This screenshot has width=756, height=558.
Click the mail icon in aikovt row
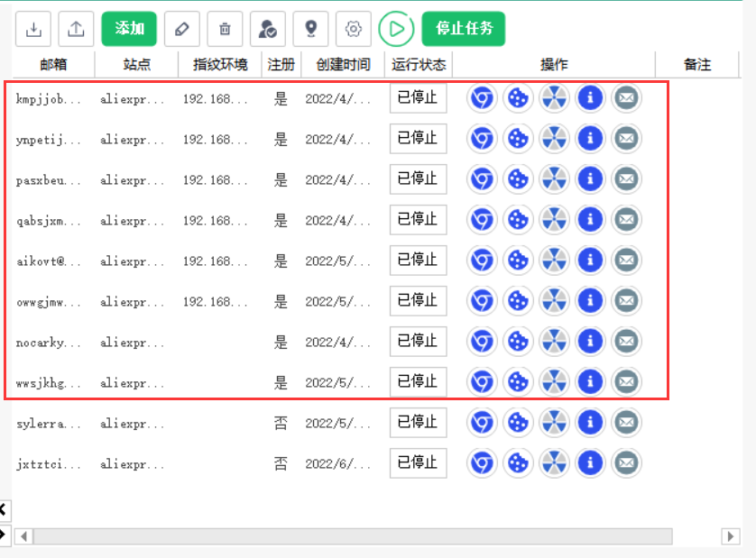click(x=626, y=261)
